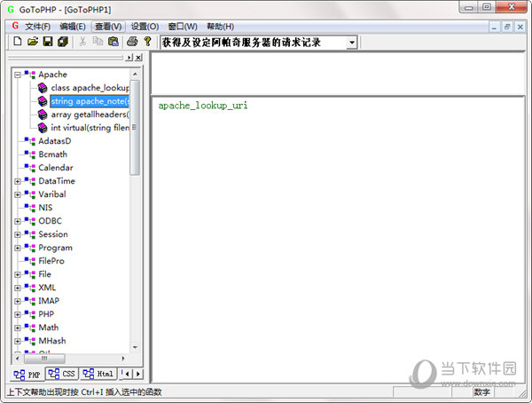Collapse the Apache tree node
This screenshot has width=532, height=403.
(x=18, y=75)
